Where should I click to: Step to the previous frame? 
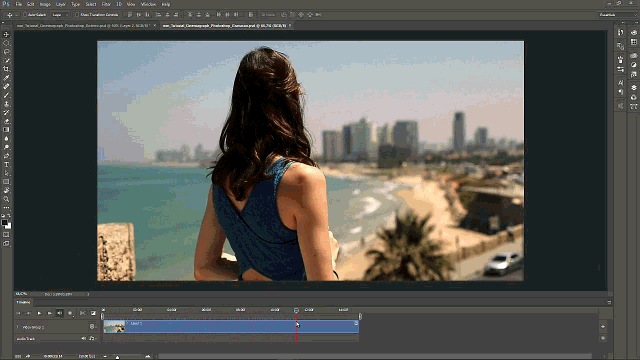pyautogui.click(x=28, y=313)
